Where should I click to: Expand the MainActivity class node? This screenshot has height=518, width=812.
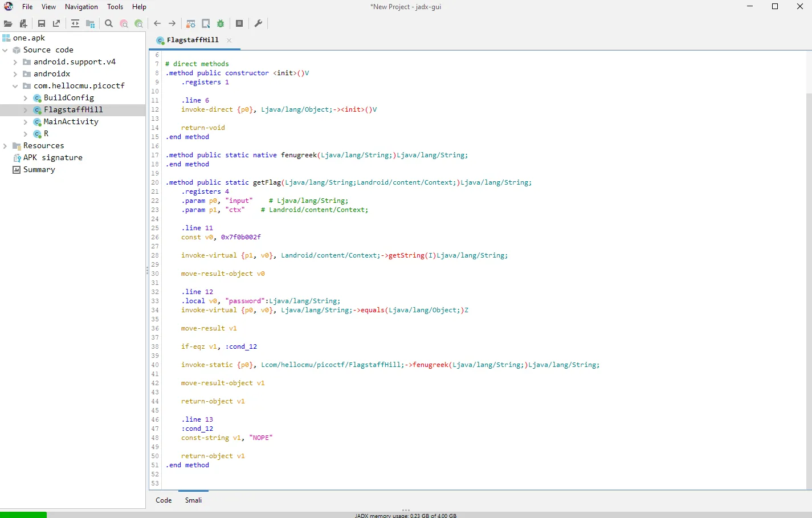tap(26, 122)
